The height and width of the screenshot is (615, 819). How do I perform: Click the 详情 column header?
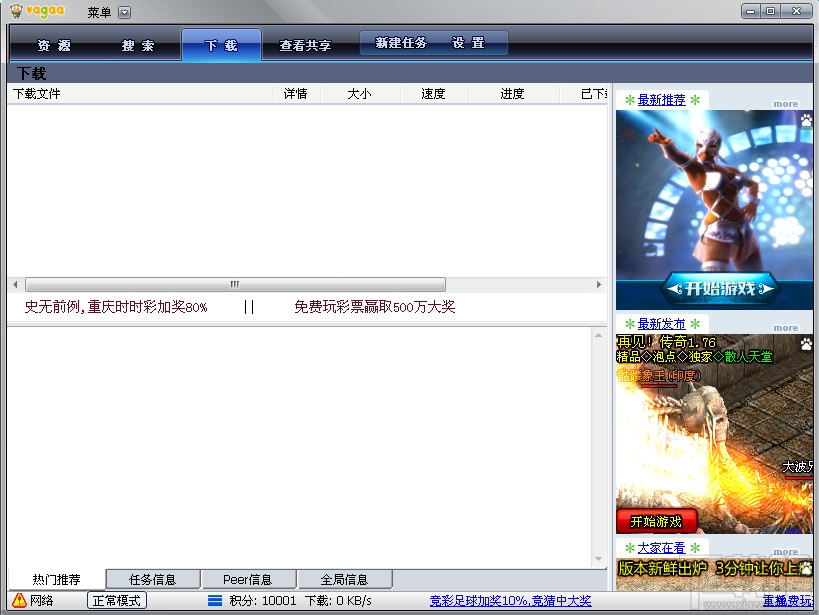point(296,94)
